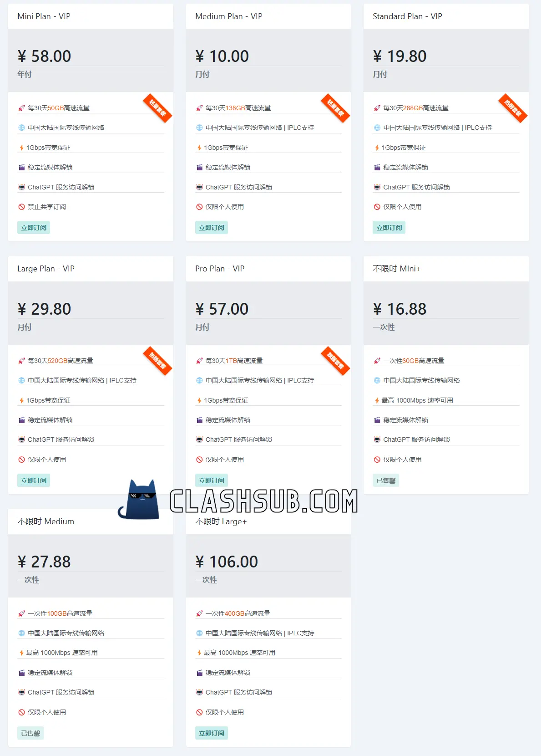Click prohibited sign icon in 不限时 MIni+ card
541x756 pixels.
point(377,460)
